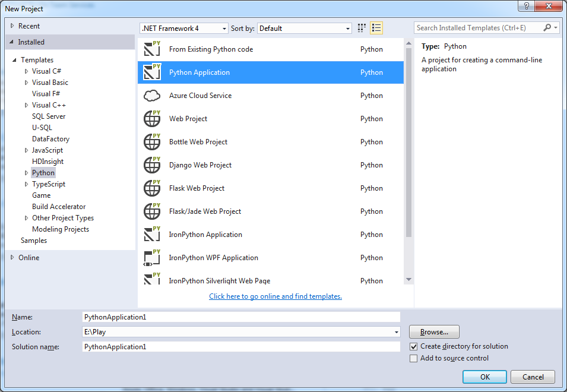Select the IronPython WPF Application name

coord(213,258)
